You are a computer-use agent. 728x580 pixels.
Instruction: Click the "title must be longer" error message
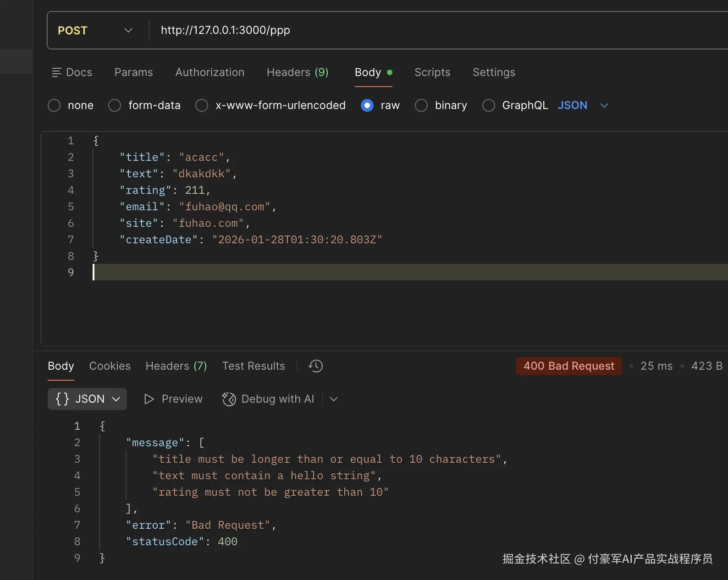click(327, 459)
